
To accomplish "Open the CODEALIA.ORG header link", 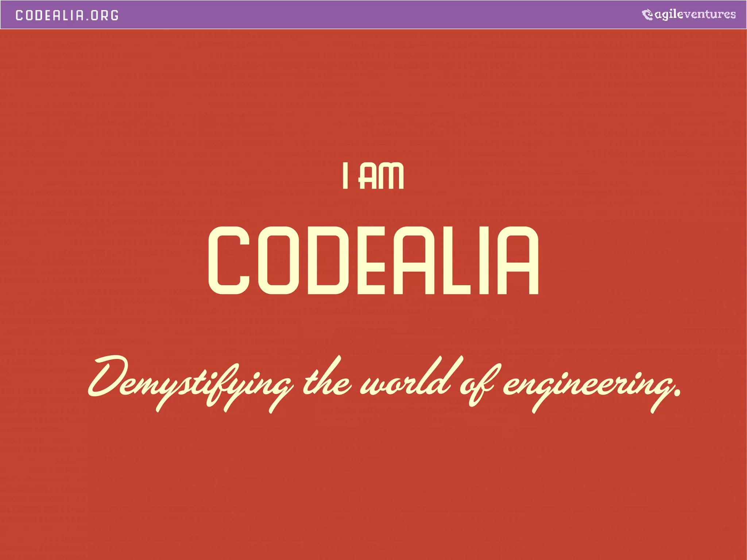I will (67, 15).
